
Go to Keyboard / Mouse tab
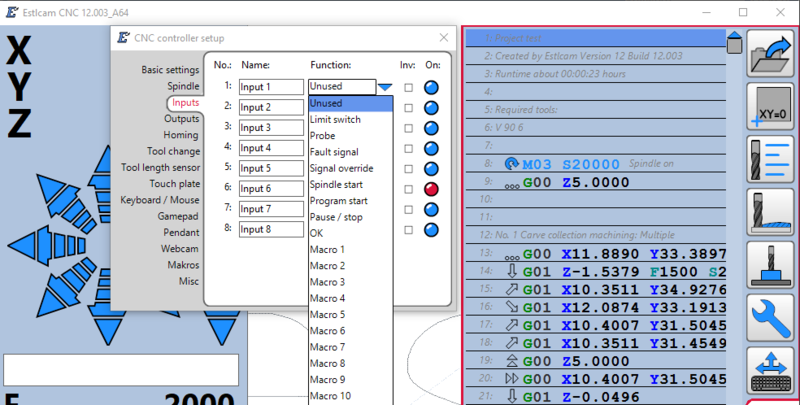pos(160,200)
